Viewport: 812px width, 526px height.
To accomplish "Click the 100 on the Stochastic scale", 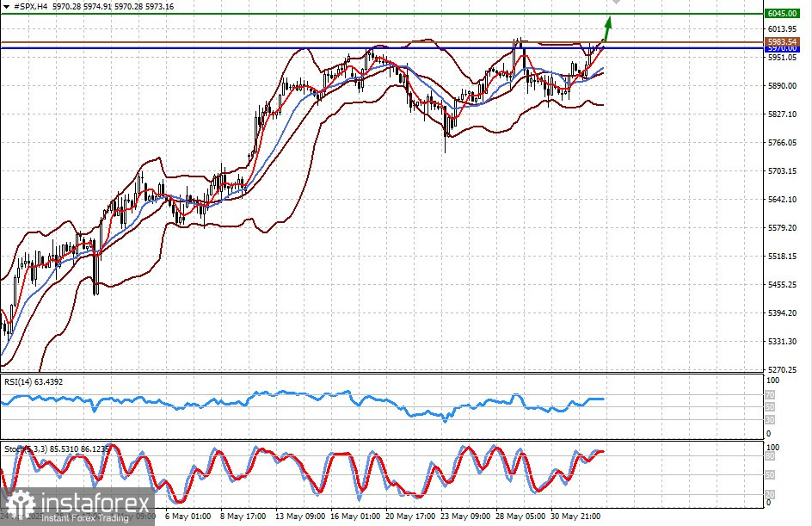I will click(772, 448).
